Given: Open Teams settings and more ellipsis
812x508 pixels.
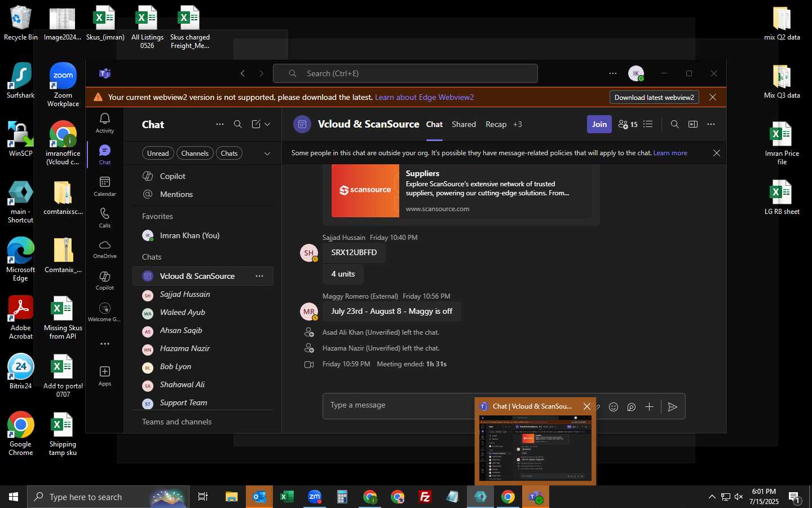Looking at the screenshot, I should [x=613, y=73].
